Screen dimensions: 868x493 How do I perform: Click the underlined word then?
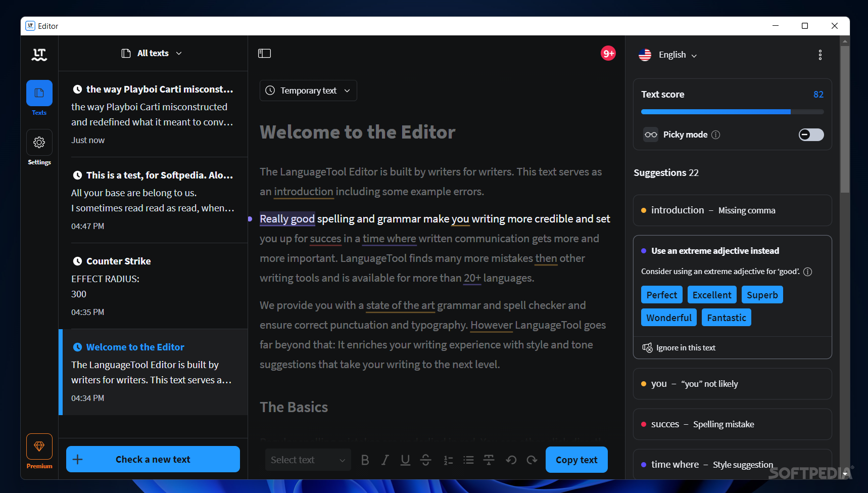[546, 258]
